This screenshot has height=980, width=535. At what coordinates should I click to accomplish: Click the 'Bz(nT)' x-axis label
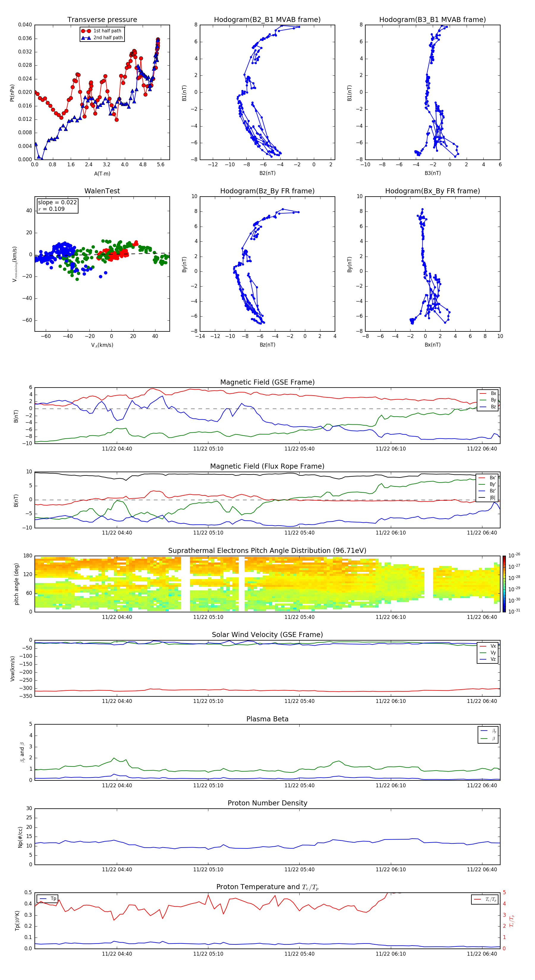pos(267,345)
